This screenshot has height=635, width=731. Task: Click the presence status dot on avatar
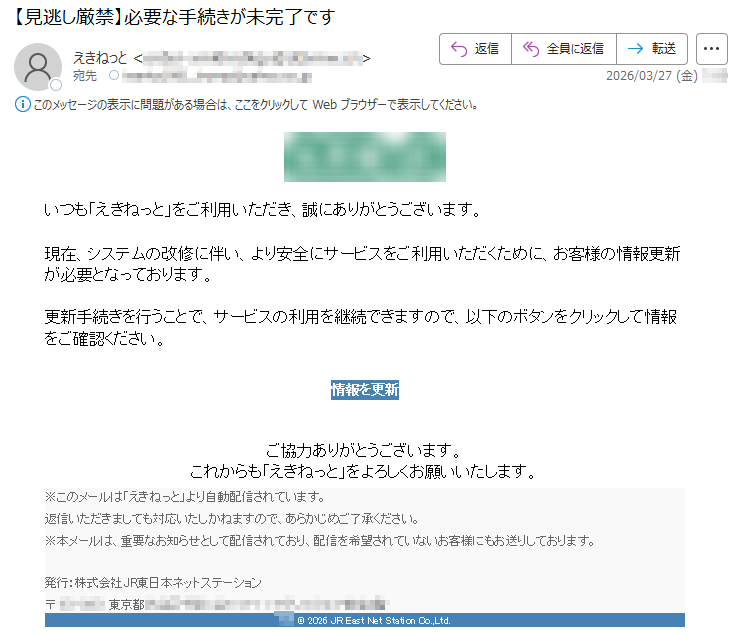click(x=56, y=85)
